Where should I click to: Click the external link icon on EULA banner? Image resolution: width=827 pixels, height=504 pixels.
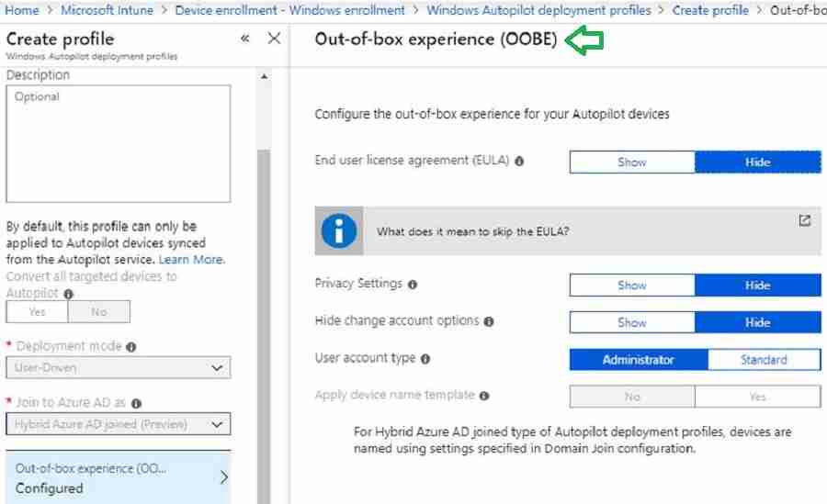click(804, 220)
